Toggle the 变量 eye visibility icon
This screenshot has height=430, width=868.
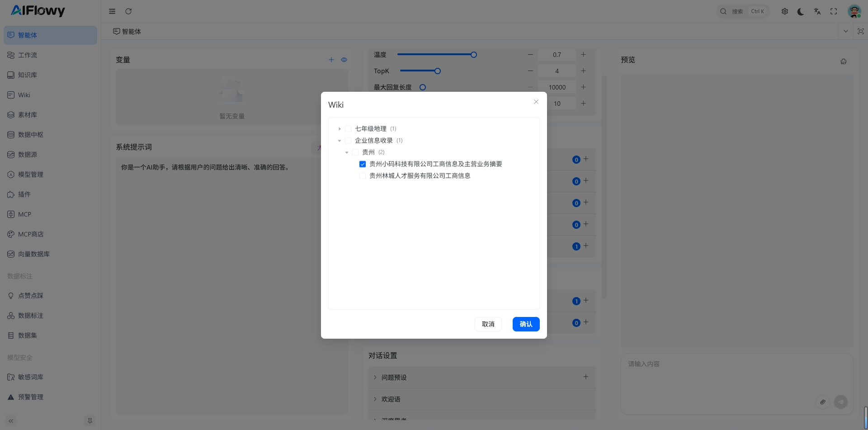pos(344,60)
